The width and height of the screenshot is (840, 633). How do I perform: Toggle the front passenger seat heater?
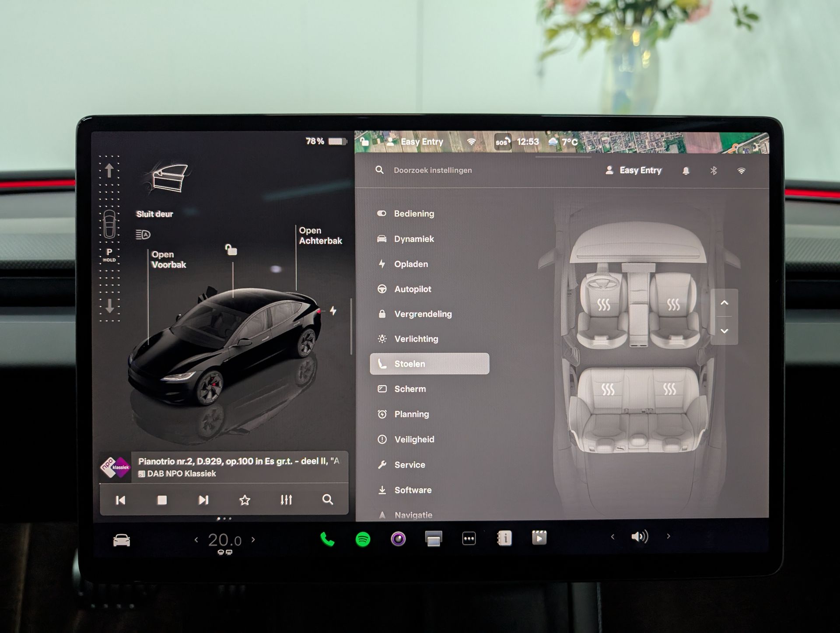click(673, 305)
